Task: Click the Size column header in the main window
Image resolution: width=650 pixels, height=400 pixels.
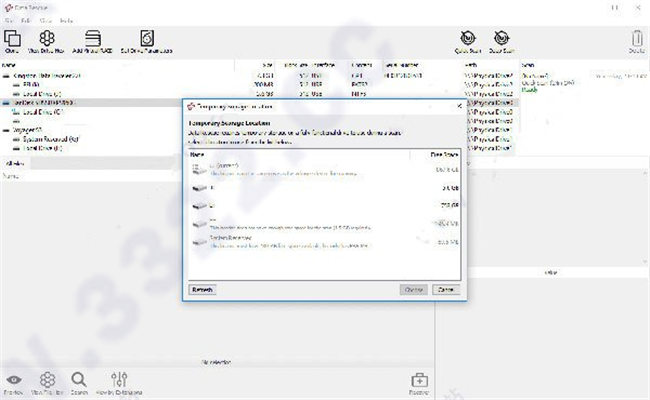Action: pyautogui.click(x=267, y=65)
